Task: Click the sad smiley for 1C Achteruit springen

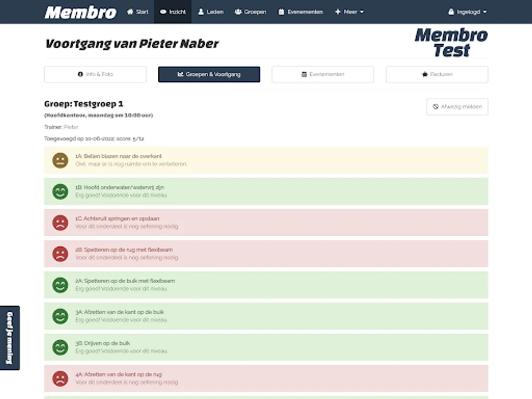Action: pos(60,223)
